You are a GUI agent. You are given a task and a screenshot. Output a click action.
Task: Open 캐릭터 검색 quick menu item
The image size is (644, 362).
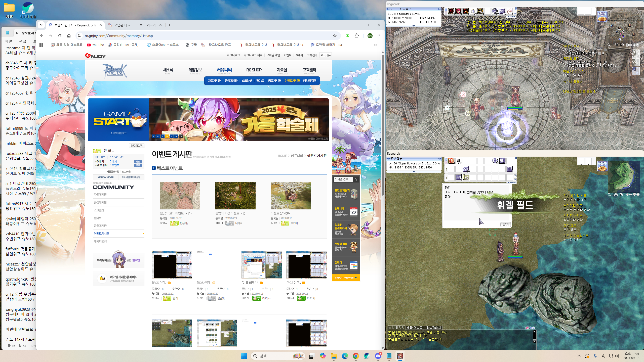tap(346, 247)
